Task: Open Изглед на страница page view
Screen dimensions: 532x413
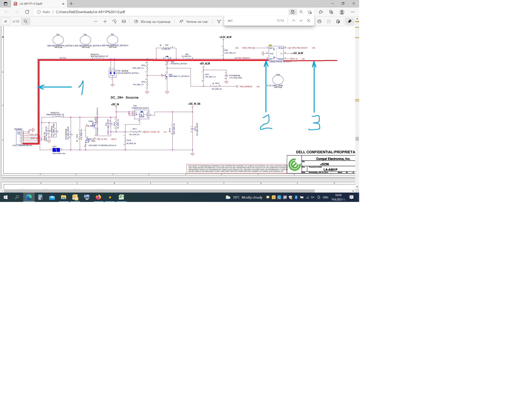Action: click(152, 22)
